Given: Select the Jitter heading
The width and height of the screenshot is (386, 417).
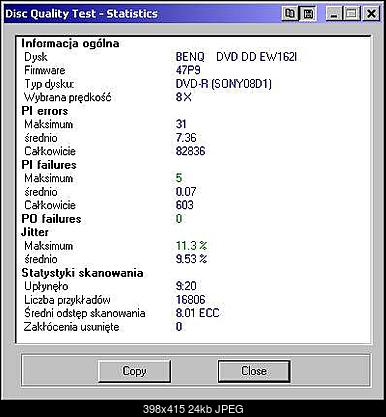Looking at the screenshot, I should tap(35, 232).
